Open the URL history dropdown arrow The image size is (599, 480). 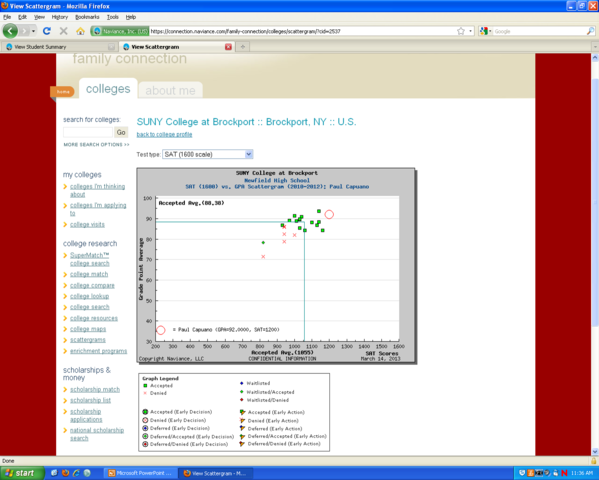click(x=470, y=31)
